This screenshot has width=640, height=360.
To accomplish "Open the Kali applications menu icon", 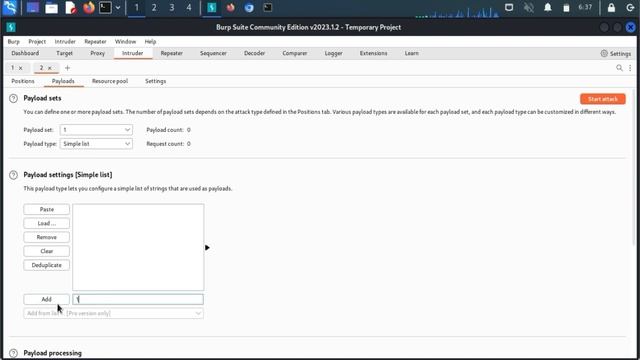I will tap(10, 7).
